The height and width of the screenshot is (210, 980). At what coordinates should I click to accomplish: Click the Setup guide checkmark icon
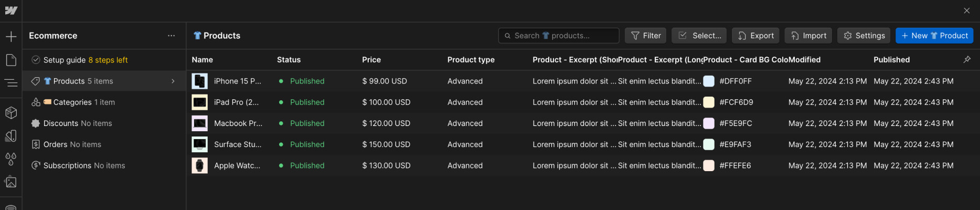36,60
